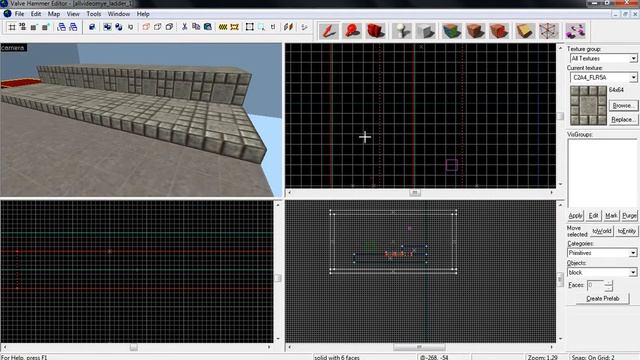This screenshot has height=360, width=640.
Task: Select the red cube Camera tool
Action: [x=376, y=31]
